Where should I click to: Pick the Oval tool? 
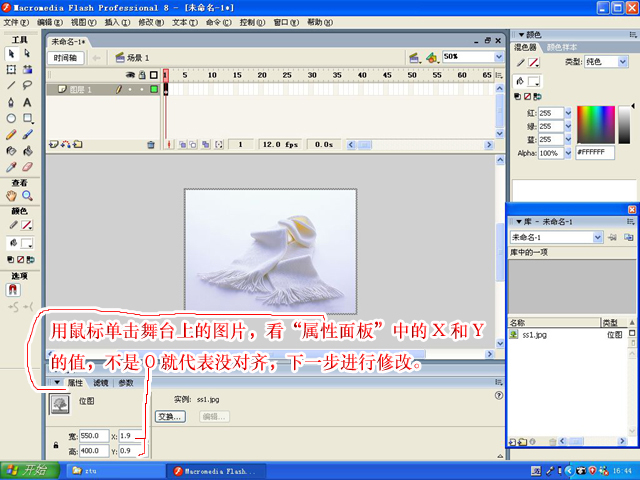tap(11, 117)
